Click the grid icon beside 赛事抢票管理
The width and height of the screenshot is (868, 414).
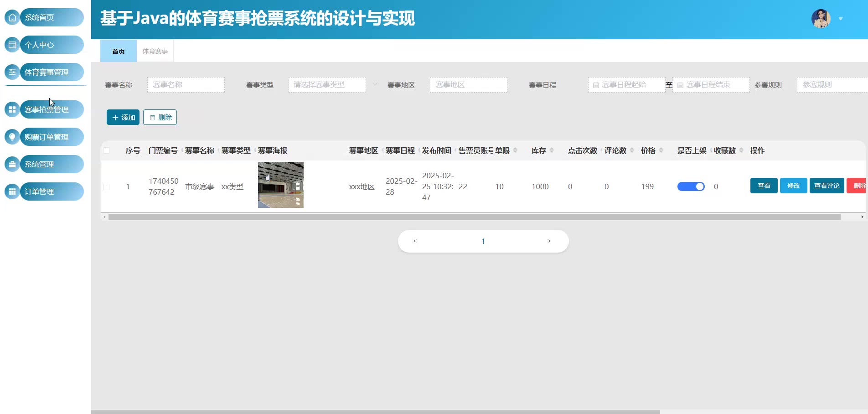(x=12, y=109)
